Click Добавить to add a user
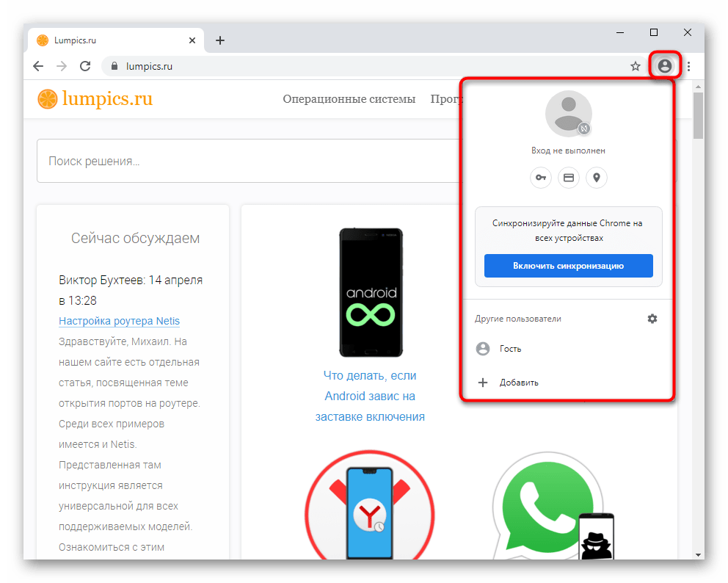The height and width of the screenshot is (583, 728). point(518,383)
